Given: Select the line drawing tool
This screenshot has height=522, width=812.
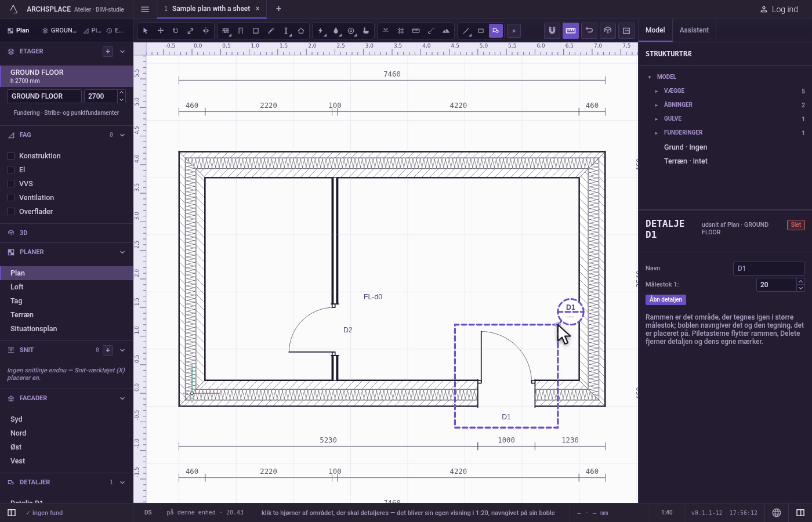Looking at the screenshot, I should pos(466,31).
